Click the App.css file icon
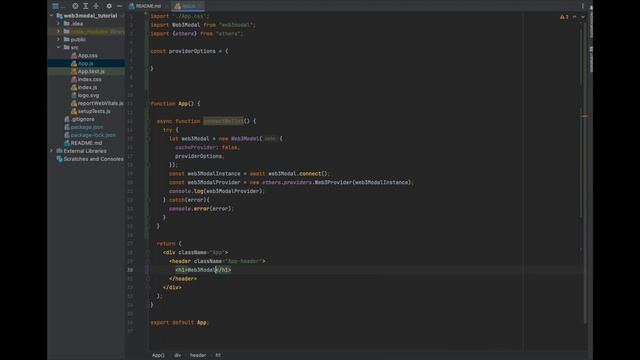This screenshot has height=360, width=640. (73, 56)
